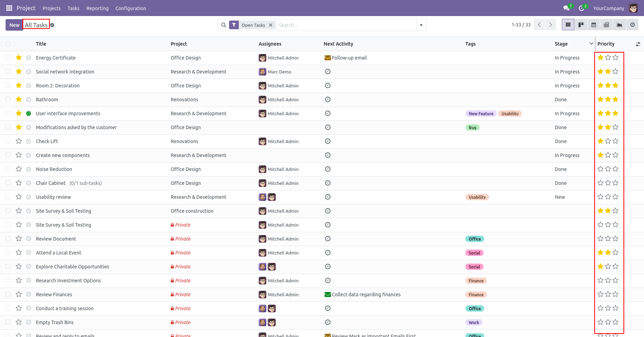Open Conduct a training session task

coord(65,308)
